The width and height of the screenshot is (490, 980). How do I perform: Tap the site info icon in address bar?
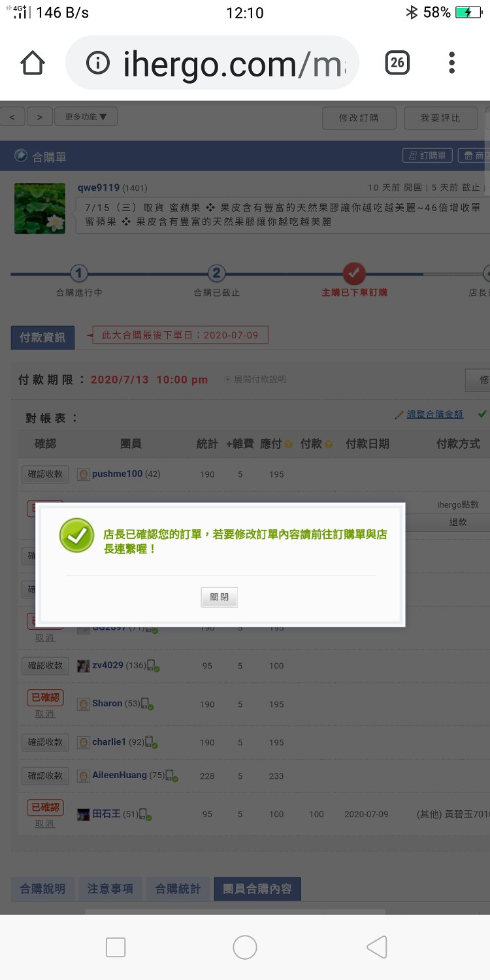[x=98, y=63]
